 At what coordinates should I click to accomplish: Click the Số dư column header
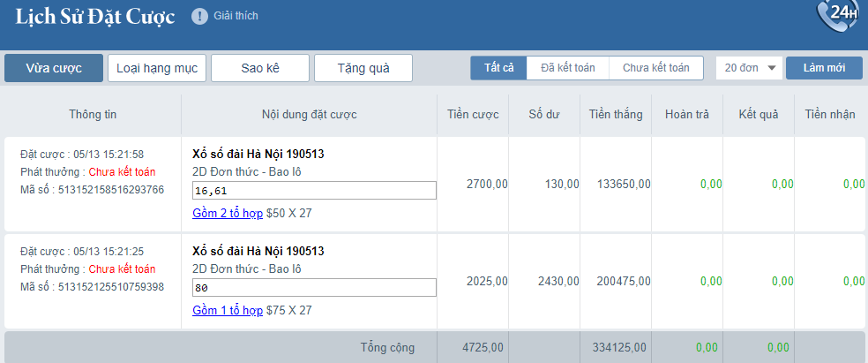(546, 115)
